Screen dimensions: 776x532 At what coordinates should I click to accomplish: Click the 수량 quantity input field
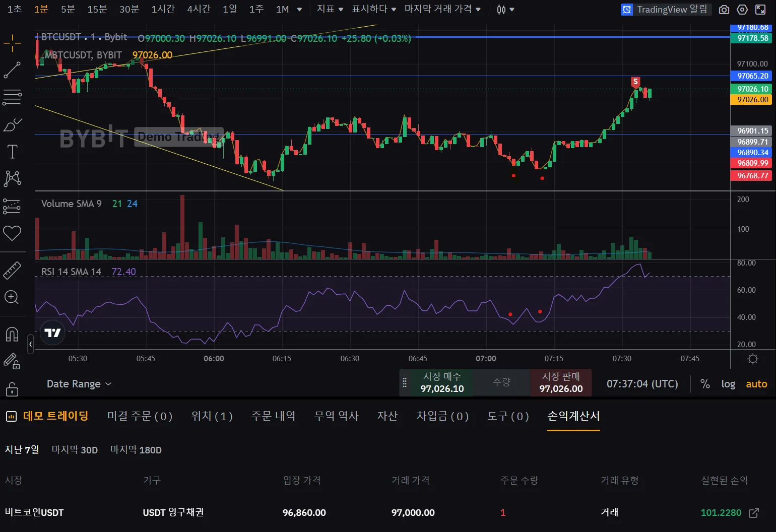[501, 383]
